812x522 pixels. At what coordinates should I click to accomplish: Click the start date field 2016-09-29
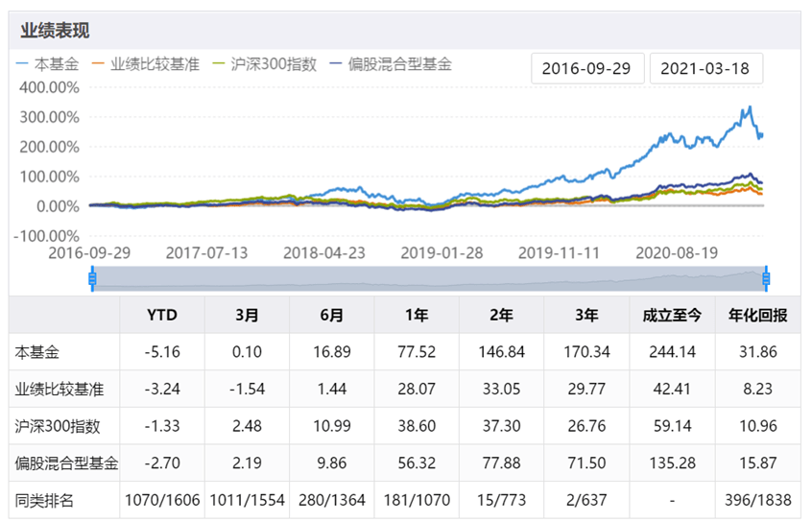coord(587,68)
